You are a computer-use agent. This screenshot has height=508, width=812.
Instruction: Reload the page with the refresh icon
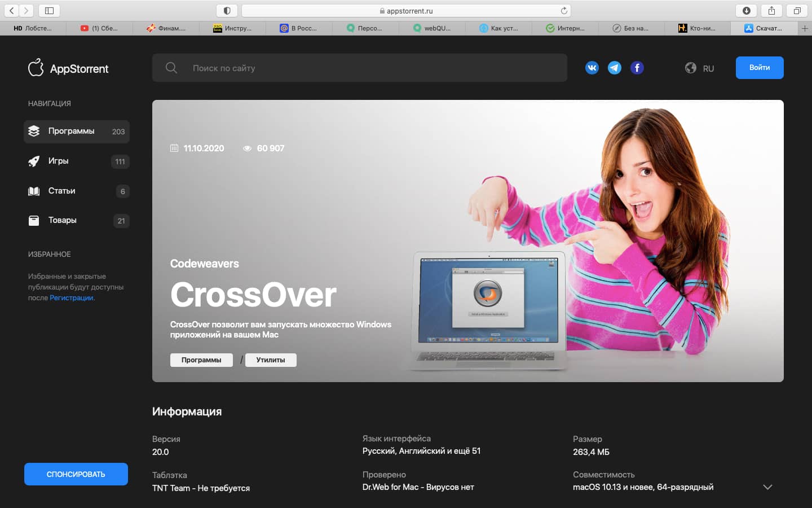(563, 11)
